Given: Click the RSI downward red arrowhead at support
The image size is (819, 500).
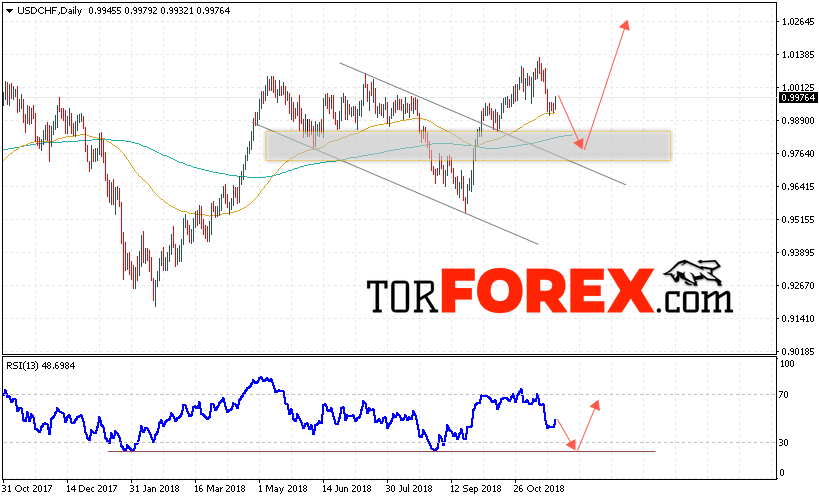Looking at the screenshot, I should point(572,445).
